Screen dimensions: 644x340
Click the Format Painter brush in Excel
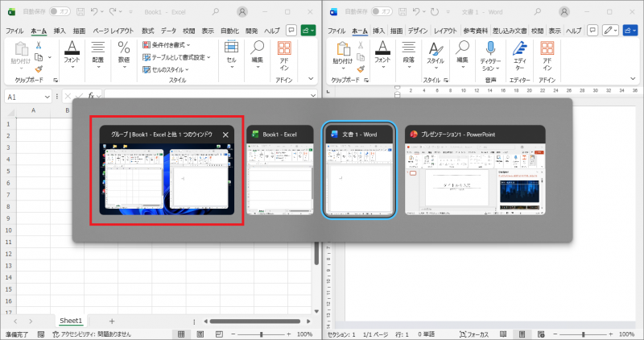coord(39,70)
